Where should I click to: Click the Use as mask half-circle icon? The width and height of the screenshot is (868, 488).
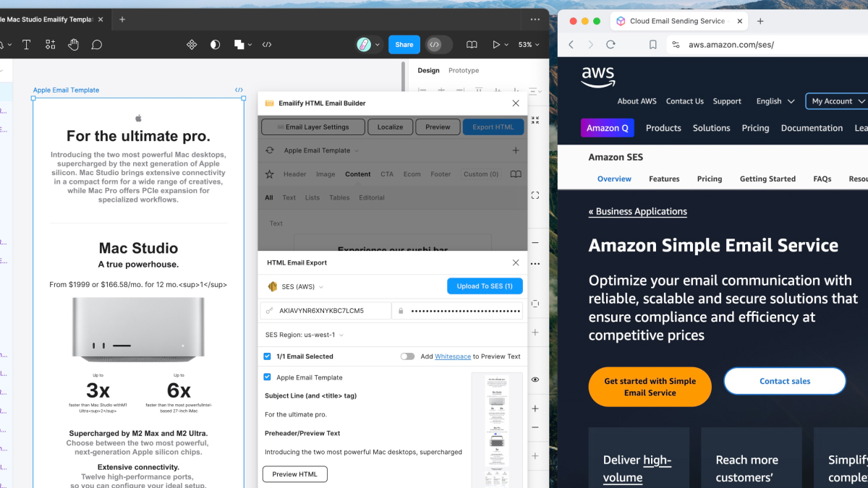click(x=215, y=45)
